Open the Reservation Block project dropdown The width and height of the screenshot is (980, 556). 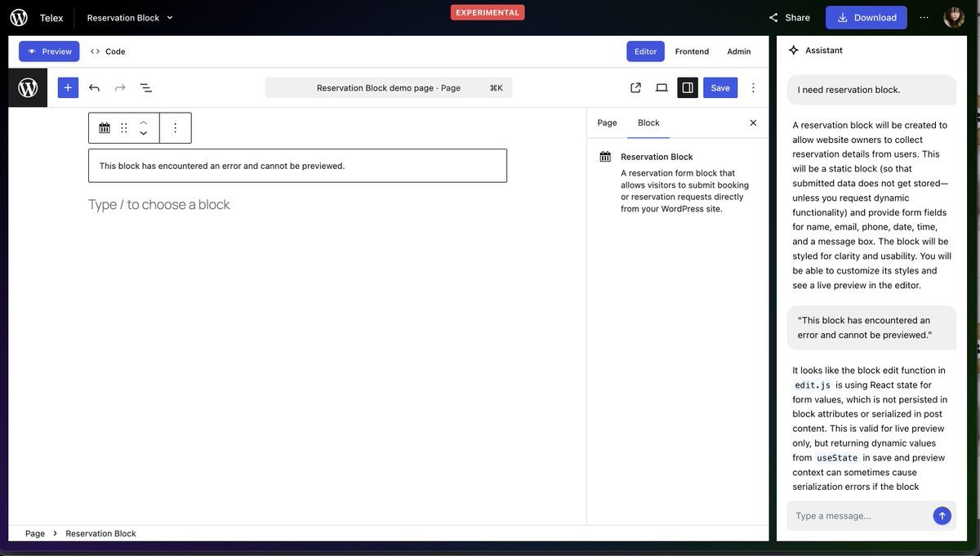coord(130,17)
